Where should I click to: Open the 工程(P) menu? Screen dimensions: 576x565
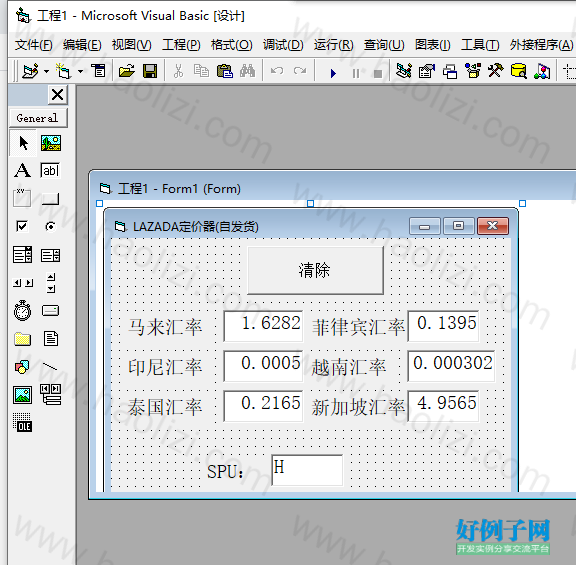click(x=181, y=45)
